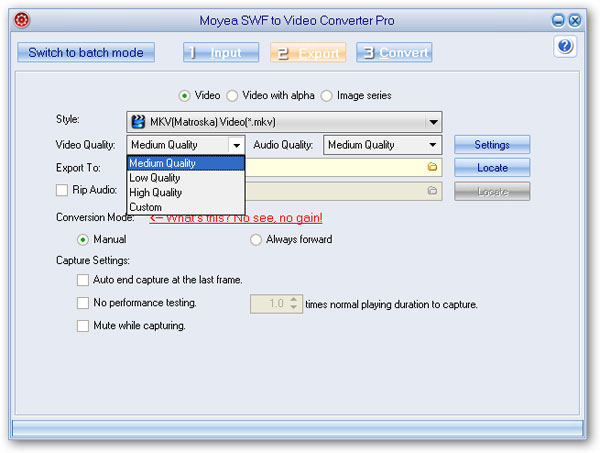Select Video with alpha option
Image resolution: width=600 pixels, height=453 pixels.
[232, 96]
